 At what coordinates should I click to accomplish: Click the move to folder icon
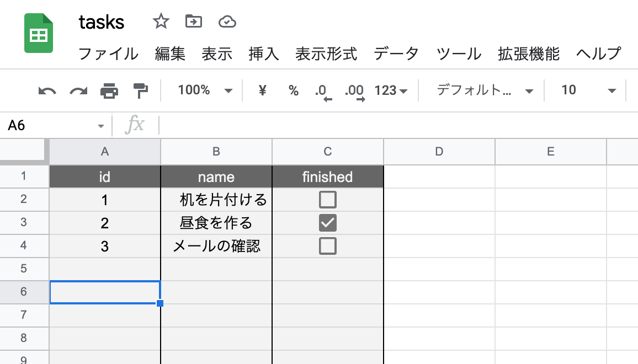193,22
